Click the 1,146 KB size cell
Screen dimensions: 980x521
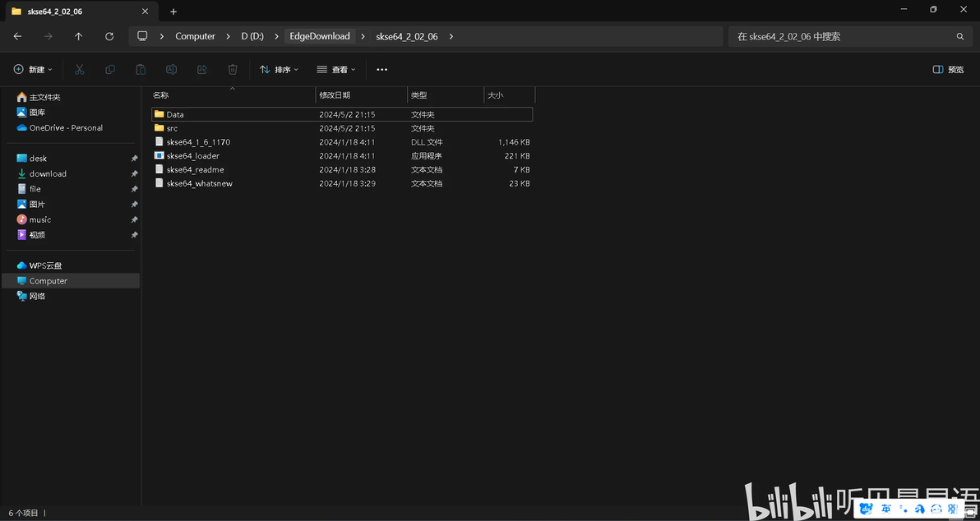[x=514, y=142]
